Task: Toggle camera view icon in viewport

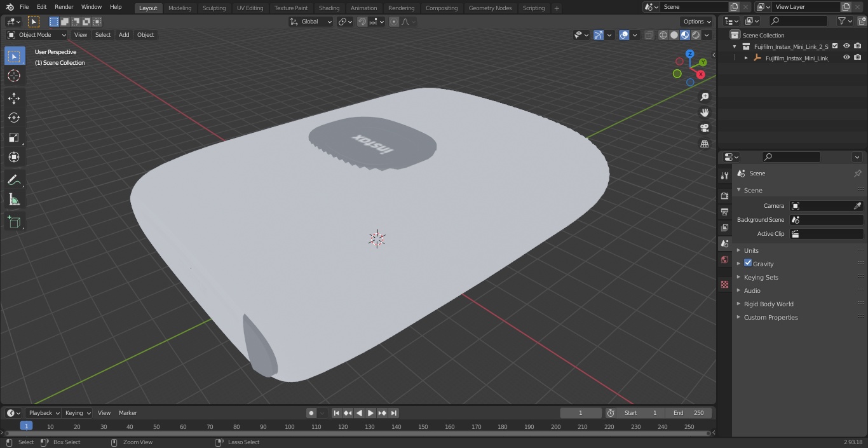Action: [704, 128]
